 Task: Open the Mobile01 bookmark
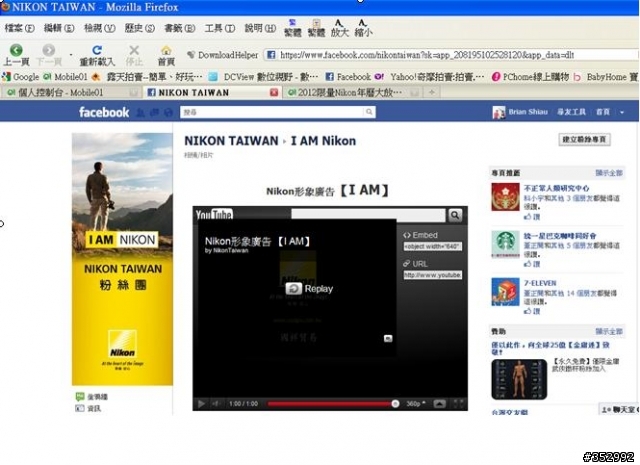(x=65, y=77)
